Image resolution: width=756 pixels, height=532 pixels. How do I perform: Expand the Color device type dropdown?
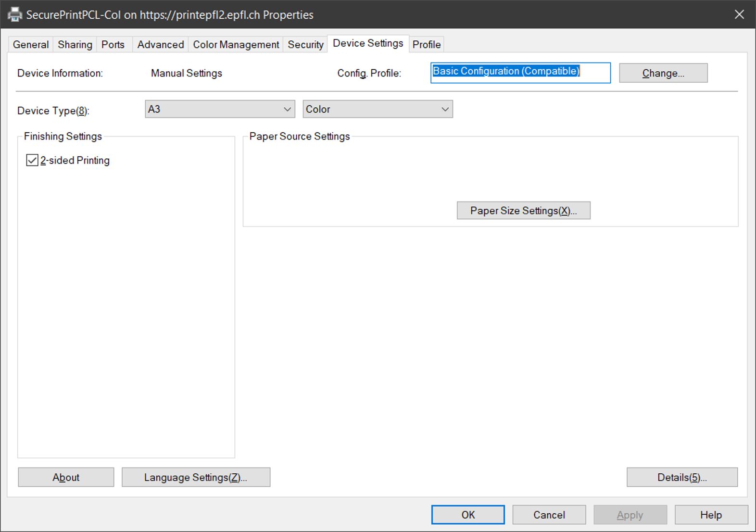[x=378, y=109]
